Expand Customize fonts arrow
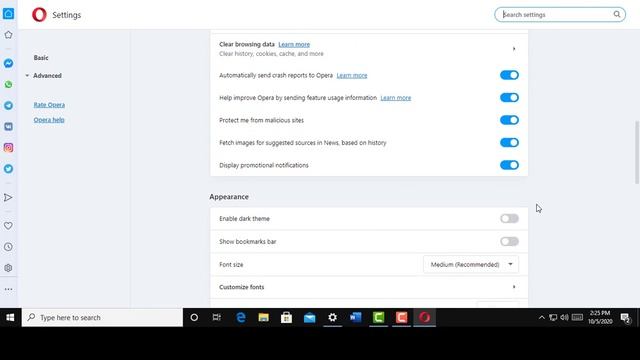 click(514, 287)
